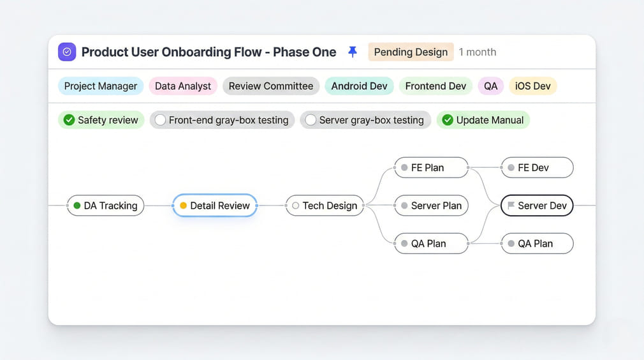The image size is (644, 360).
Task: Click the iOS Dev tag
Action: point(532,86)
